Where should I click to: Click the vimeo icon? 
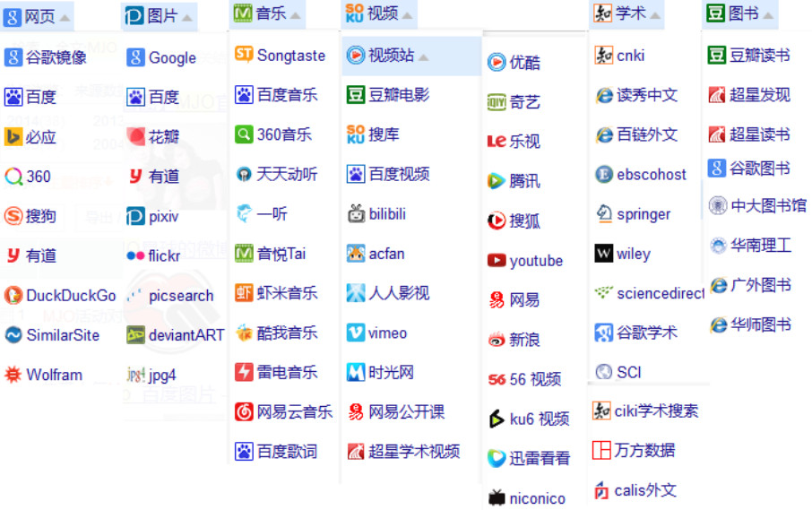[x=356, y=333]
